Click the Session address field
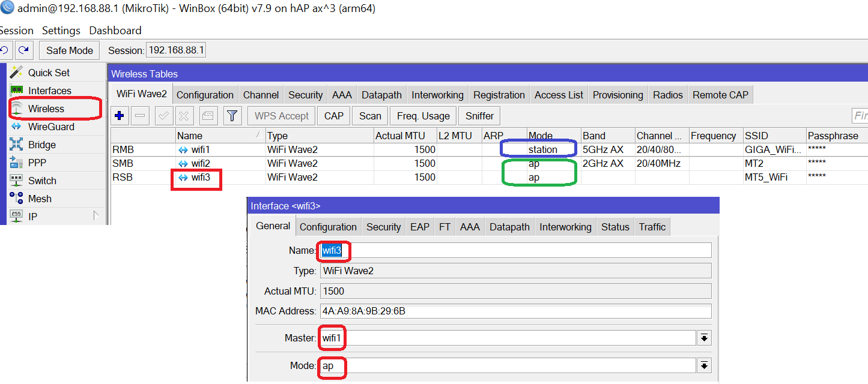This screenshot has height=384, width=868. (176, 50)
